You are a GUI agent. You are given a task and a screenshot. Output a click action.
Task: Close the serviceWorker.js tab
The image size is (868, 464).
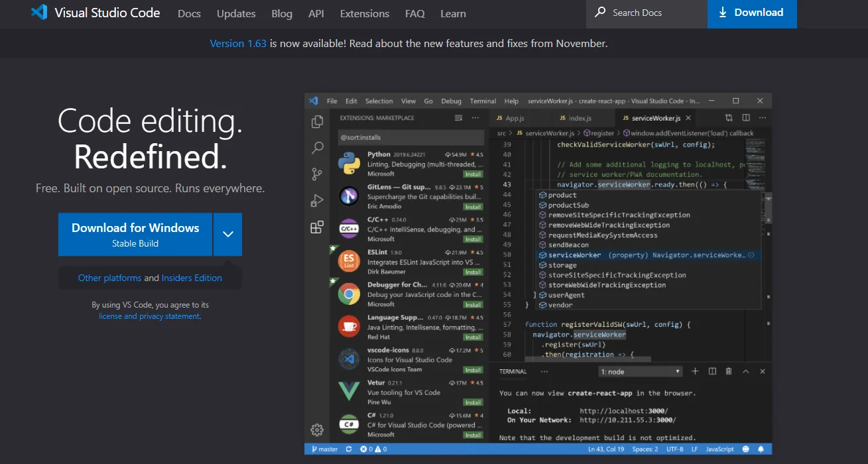point(688,118)
